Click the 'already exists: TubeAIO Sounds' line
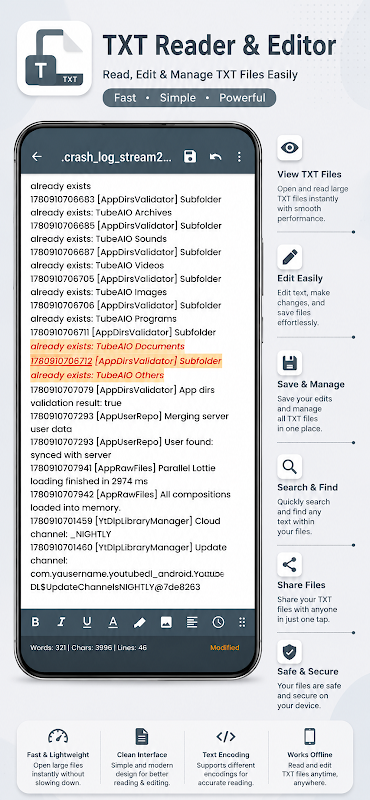The width and height of the screenshot is (370, 800). point(98,239)
